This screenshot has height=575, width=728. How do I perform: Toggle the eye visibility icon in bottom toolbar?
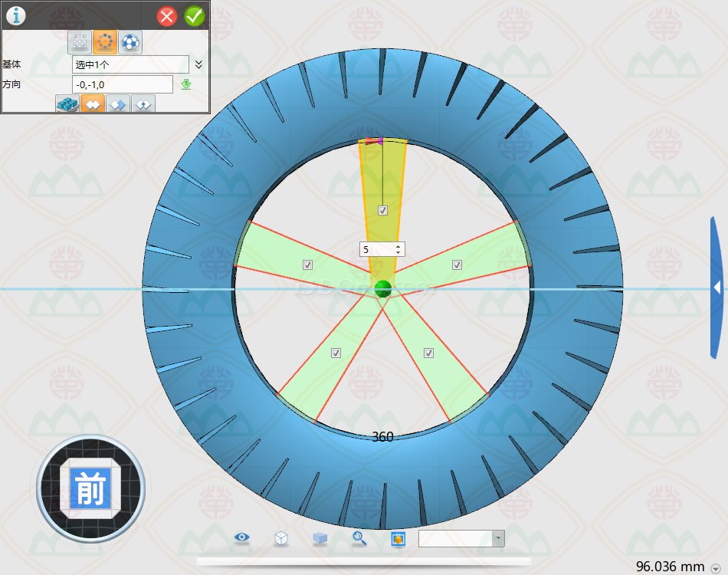[242, 538]
